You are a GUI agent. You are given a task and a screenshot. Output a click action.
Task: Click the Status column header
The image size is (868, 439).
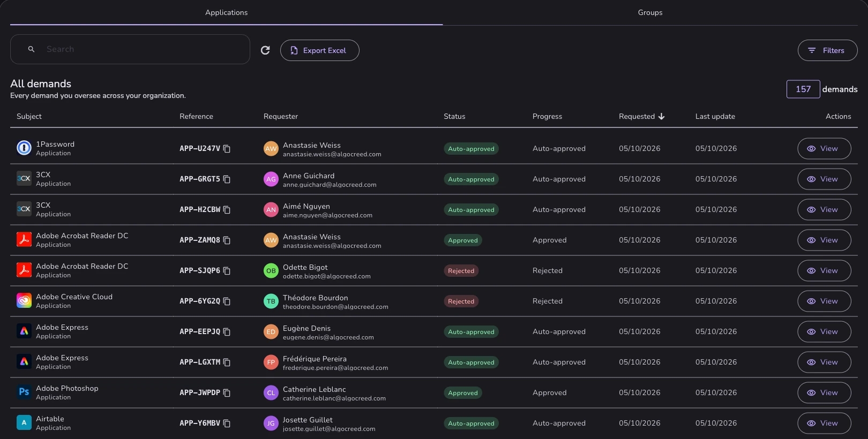(x=454, y=116)
